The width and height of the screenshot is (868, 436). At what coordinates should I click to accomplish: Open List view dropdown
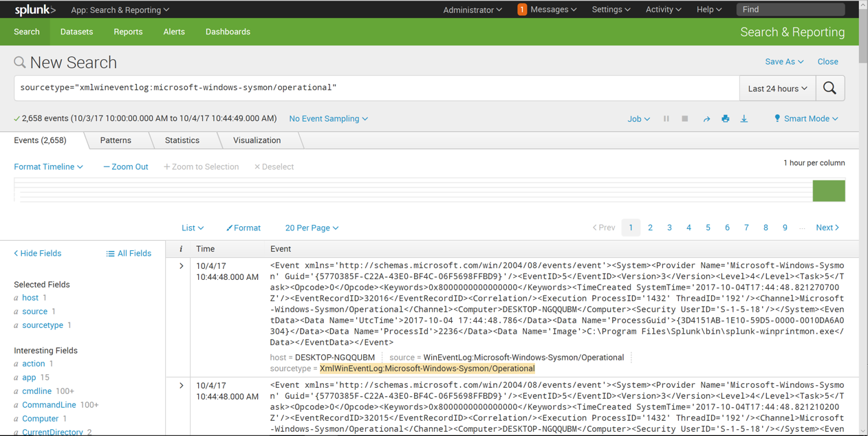coord(193,228)
